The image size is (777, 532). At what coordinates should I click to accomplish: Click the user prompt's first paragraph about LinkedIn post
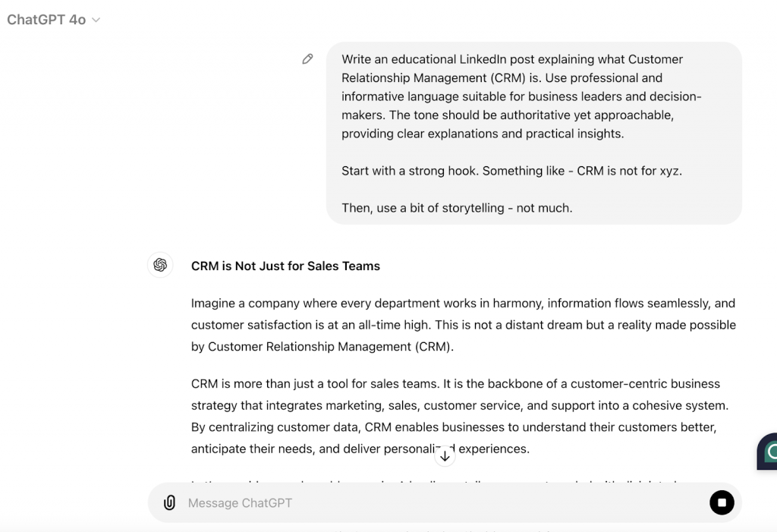point(524,96)
